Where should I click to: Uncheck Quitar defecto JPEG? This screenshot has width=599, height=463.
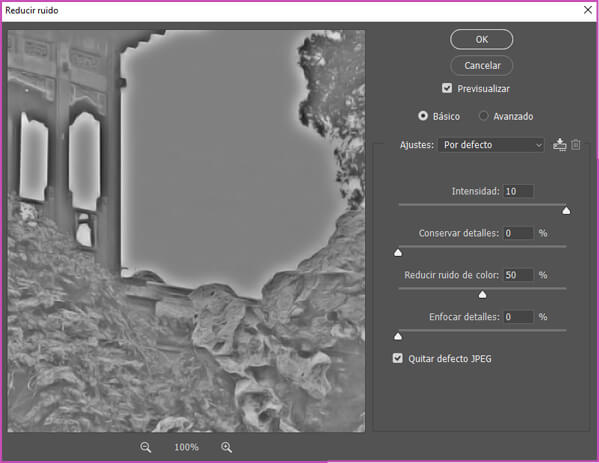(398, 358)
